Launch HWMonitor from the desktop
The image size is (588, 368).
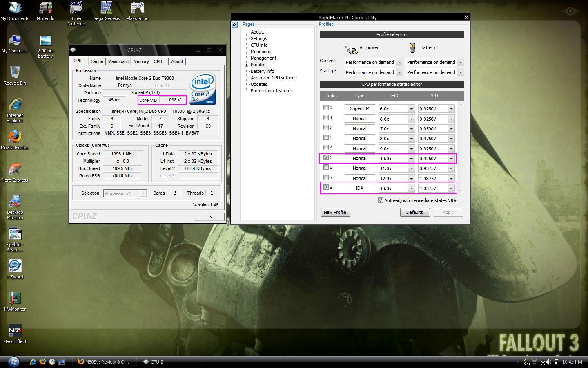15,302
